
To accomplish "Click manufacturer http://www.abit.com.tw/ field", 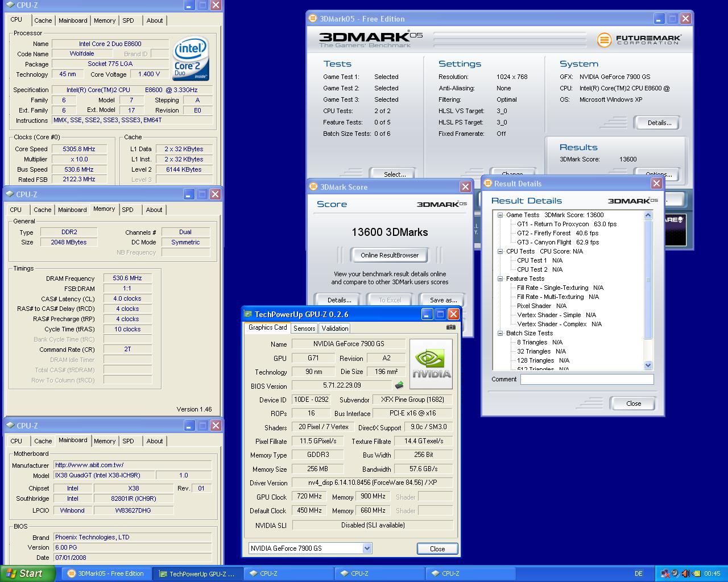I will click(x=133, y=465).
